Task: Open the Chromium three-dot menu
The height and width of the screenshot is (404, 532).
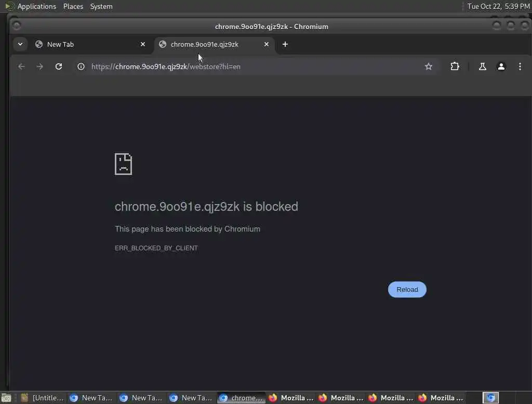Action: pyautogui.click(x=520, y=66)
